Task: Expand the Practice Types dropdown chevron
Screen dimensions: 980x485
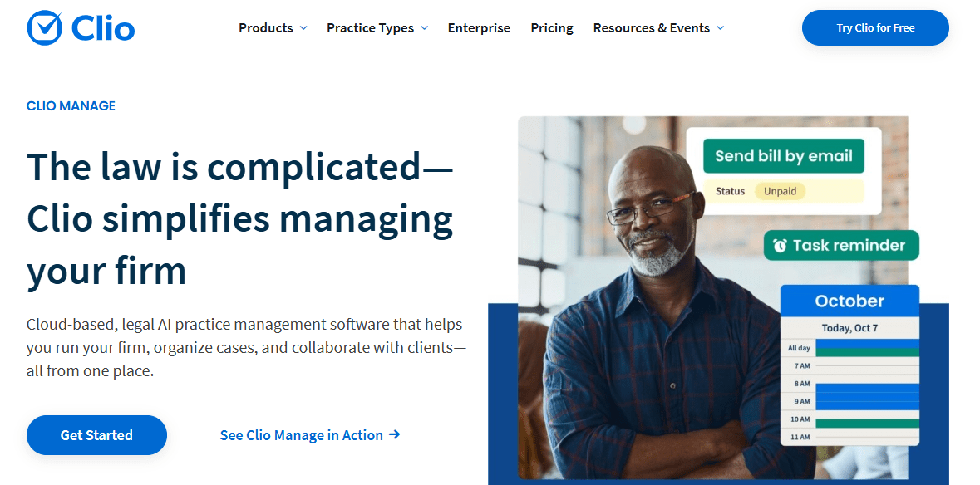Action: [424, 28]
